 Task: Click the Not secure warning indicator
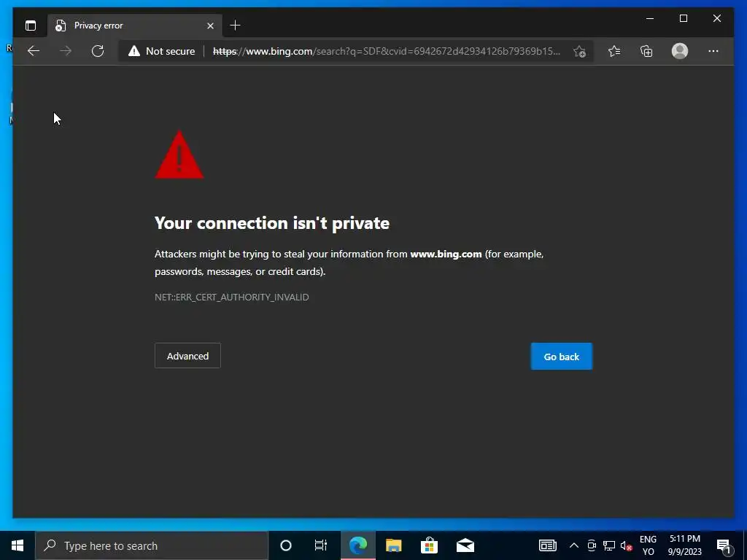coord(161,51)
